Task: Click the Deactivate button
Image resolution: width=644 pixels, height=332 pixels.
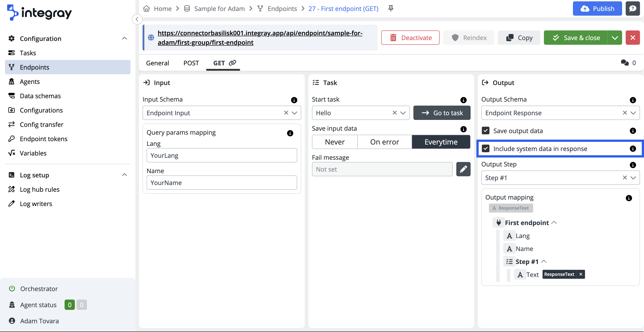Action: coord(410,38)
